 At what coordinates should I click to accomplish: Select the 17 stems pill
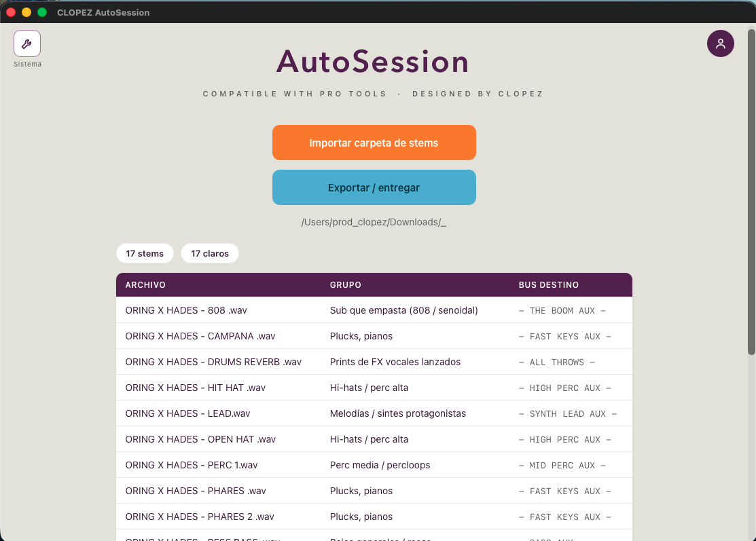pos(145,253)
